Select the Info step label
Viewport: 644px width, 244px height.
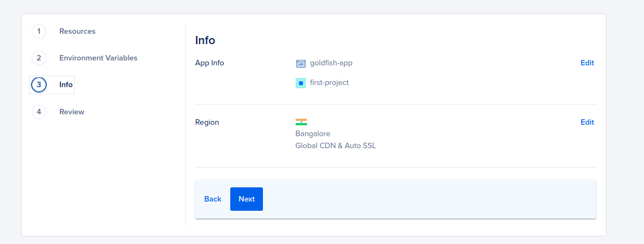tap(66, 85)
